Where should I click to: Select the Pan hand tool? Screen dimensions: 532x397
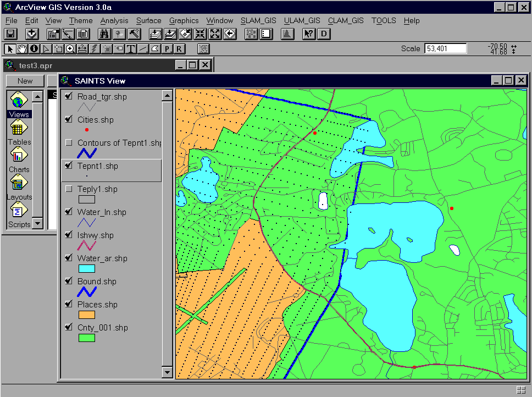(22, 49)
